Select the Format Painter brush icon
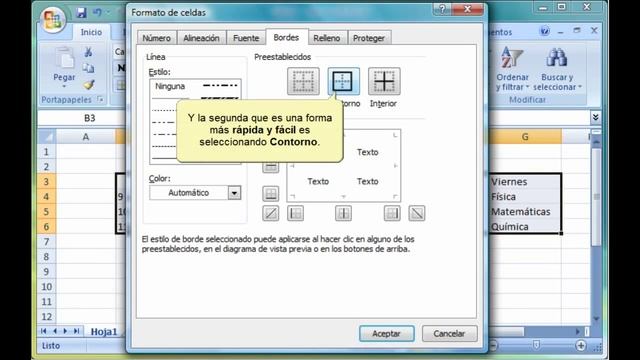The image size is (640, 360). tap(88, 84)
